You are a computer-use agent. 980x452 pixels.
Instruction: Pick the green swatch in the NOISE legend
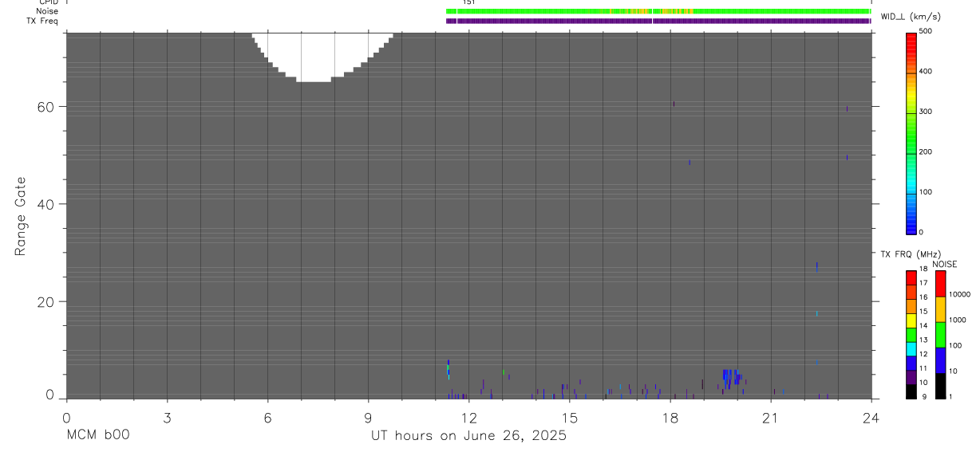coord(941,335)
